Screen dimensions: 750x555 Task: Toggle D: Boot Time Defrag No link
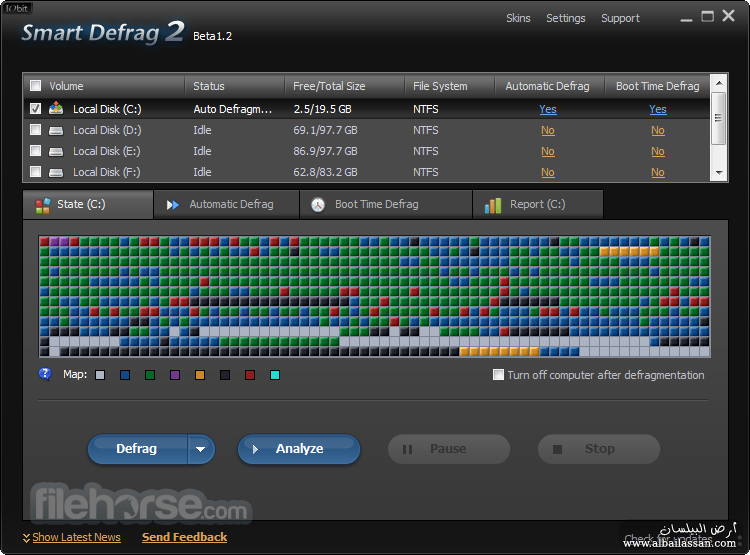(x=658, y=131)
